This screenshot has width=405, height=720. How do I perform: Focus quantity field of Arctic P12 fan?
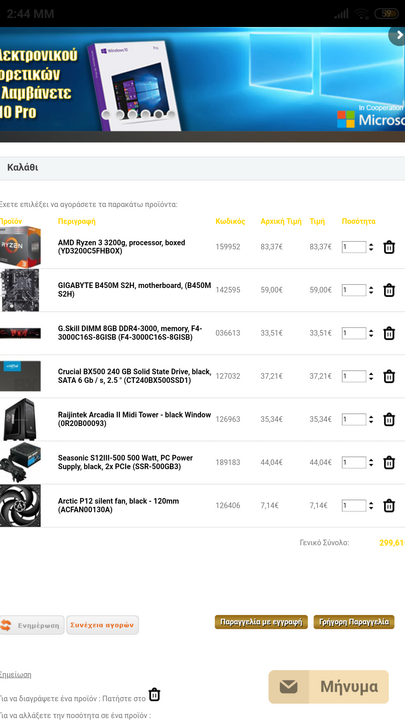354,506
